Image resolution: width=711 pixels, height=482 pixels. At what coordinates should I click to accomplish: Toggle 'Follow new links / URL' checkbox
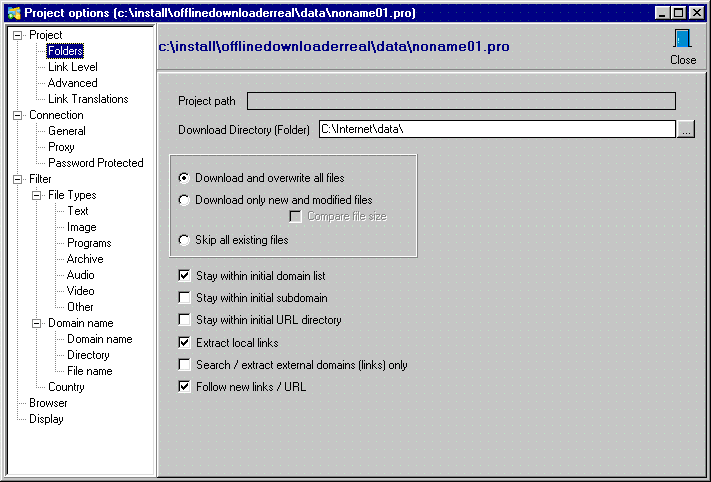(184, 387)
